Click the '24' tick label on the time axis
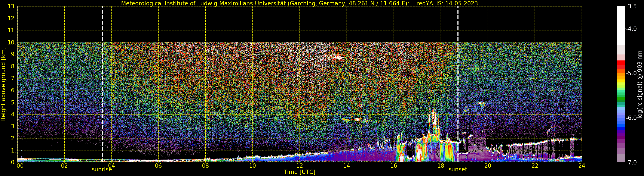The height and width of the screenshot is (176, 644). [582, 166]
